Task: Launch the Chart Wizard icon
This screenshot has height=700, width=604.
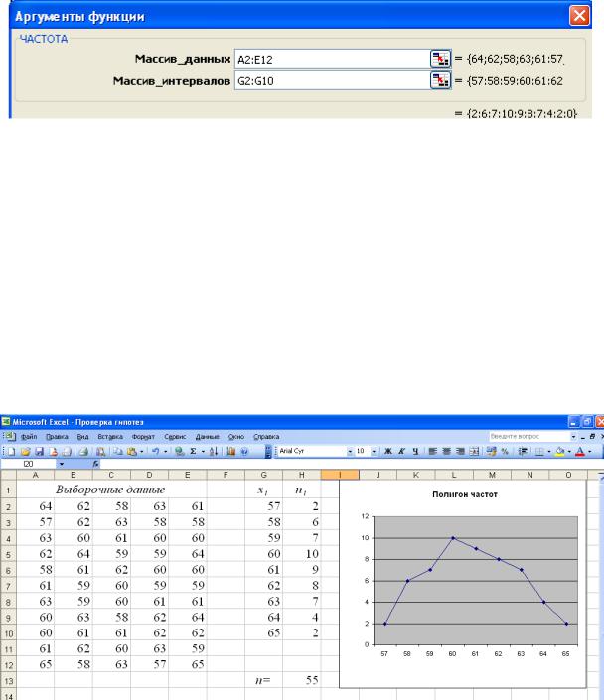Action: pos(230,452)
